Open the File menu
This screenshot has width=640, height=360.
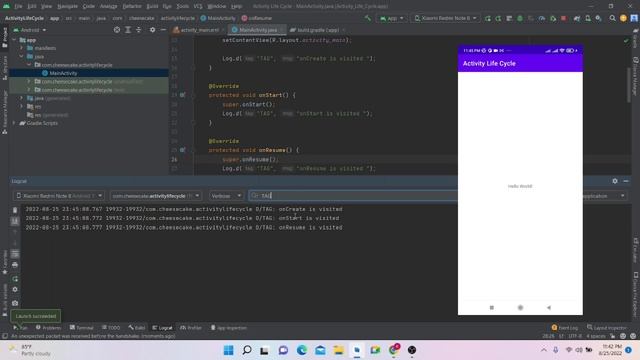click(x=18, y=6)
